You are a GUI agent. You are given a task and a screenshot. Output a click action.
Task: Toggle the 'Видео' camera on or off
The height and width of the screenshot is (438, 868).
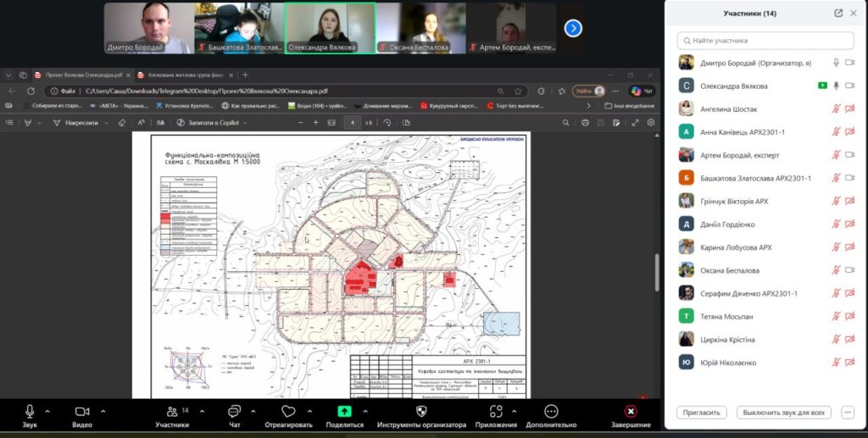coord(82,411)
